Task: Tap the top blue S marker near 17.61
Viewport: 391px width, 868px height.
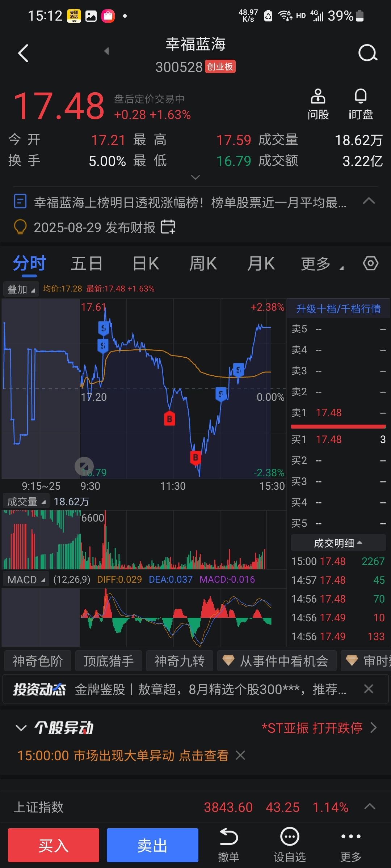Action: tap(104, 328)
